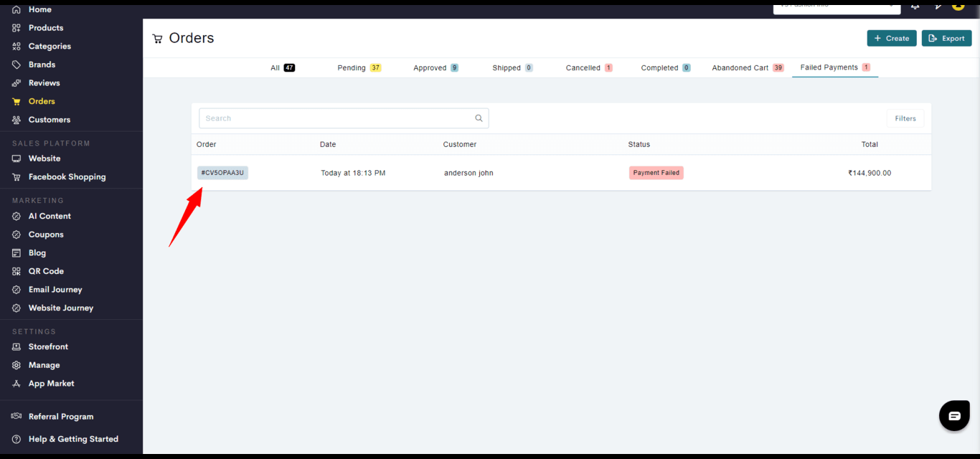Click into the orders Search field
This screenshot has width=980, height=459.
tap(336, 118)
